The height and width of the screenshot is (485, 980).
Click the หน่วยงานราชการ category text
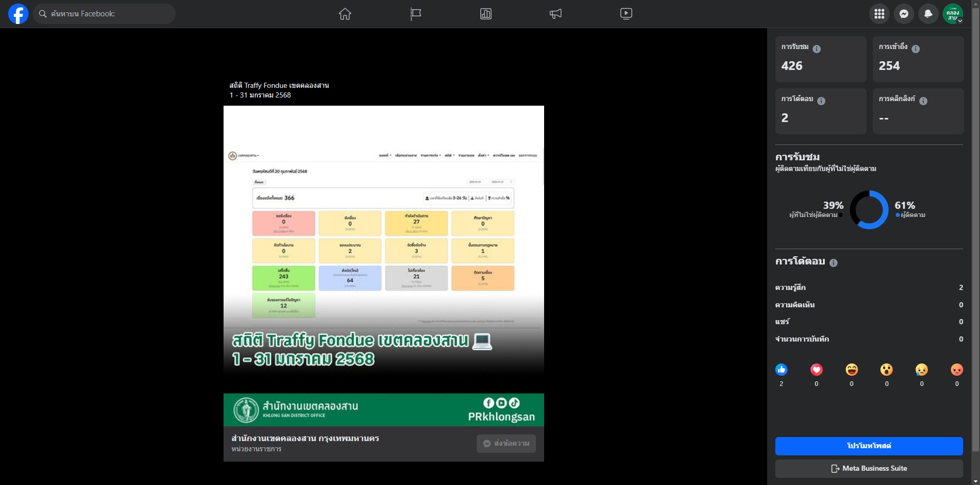pos(256,449)
